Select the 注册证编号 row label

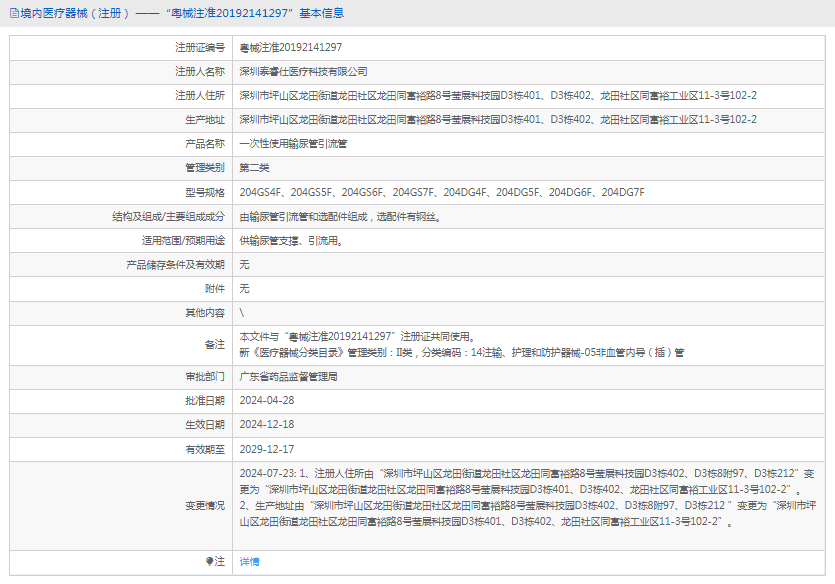200,48
